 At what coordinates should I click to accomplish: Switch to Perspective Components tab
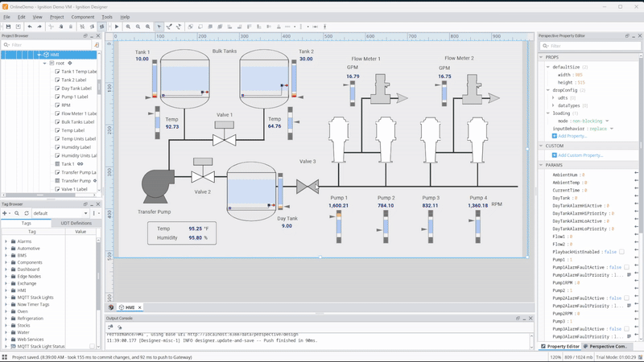pyautogui.click(x=605, y=347)
